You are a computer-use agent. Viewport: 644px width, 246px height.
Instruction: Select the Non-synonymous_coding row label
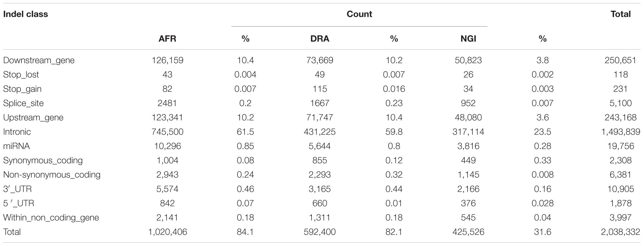(x=52, y=175)
